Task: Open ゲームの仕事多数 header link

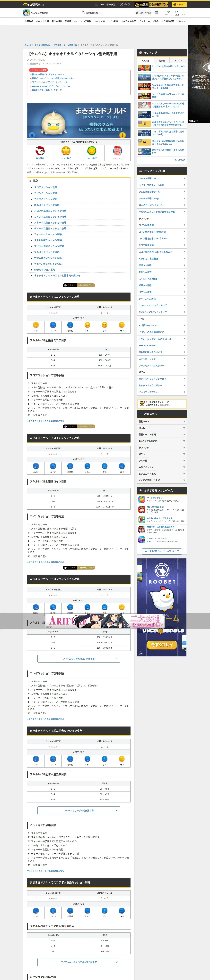Action: tap(105, 5)
